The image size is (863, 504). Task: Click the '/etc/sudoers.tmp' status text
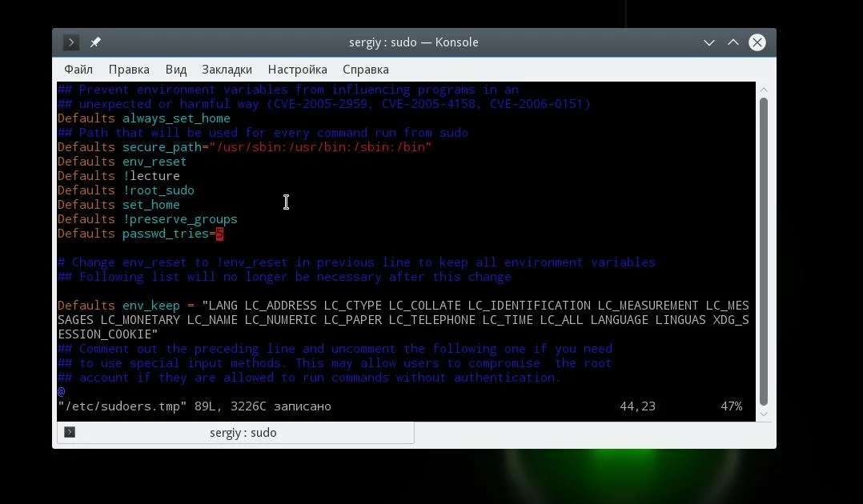click(122, 406)
